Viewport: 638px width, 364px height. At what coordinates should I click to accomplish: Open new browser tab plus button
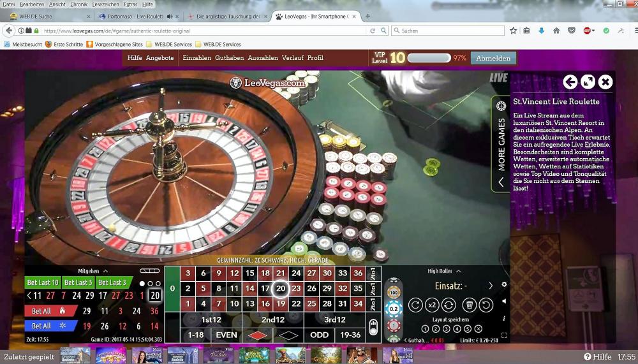click(368, 17)
